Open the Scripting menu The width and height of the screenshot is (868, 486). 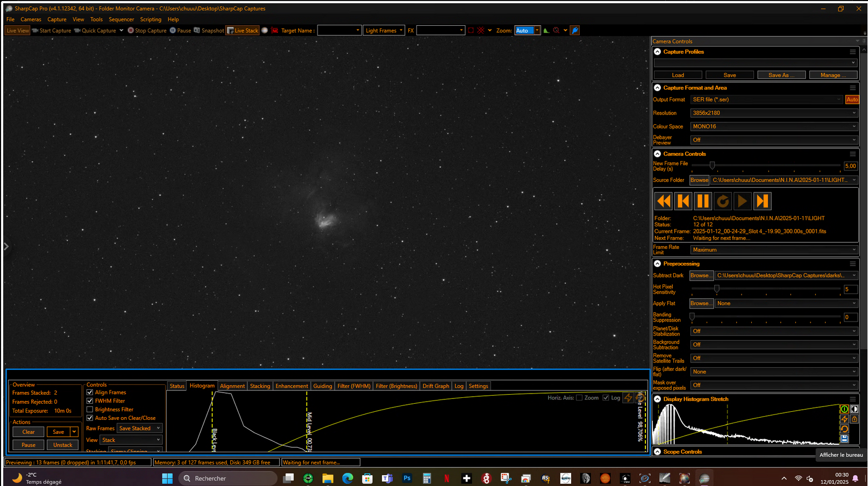[x=151, y=19]
